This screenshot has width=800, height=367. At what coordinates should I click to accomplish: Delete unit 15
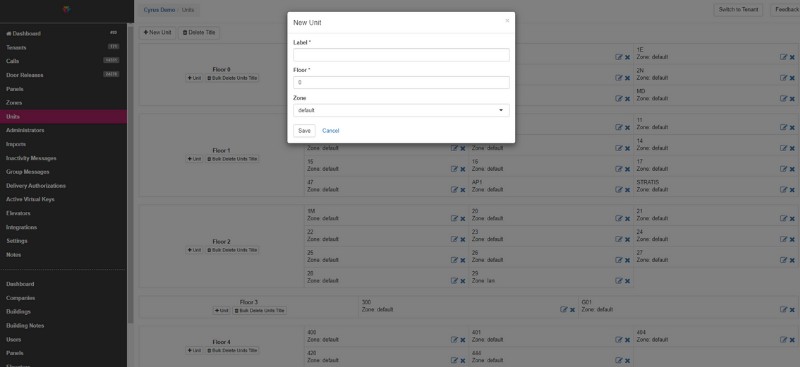pos(463,169)
